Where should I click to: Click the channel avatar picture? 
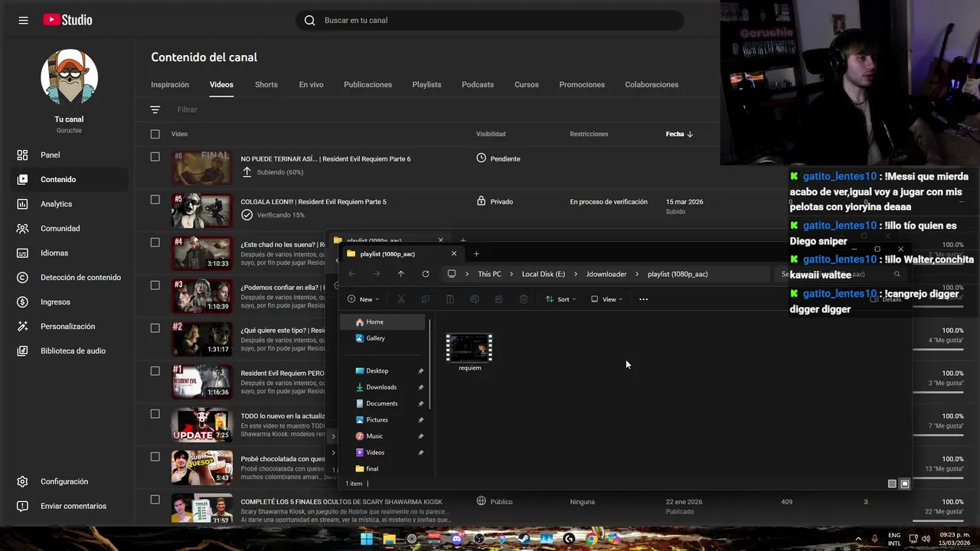point(69,77)
